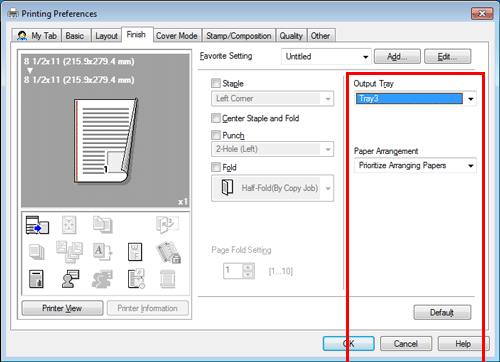Switch to the My Tab tab
The height and width of the screenshot is (362, 500).
tap(37, 36)
